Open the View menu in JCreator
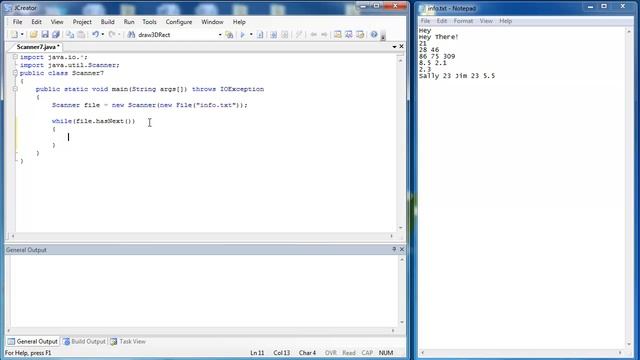 point(57,22)
